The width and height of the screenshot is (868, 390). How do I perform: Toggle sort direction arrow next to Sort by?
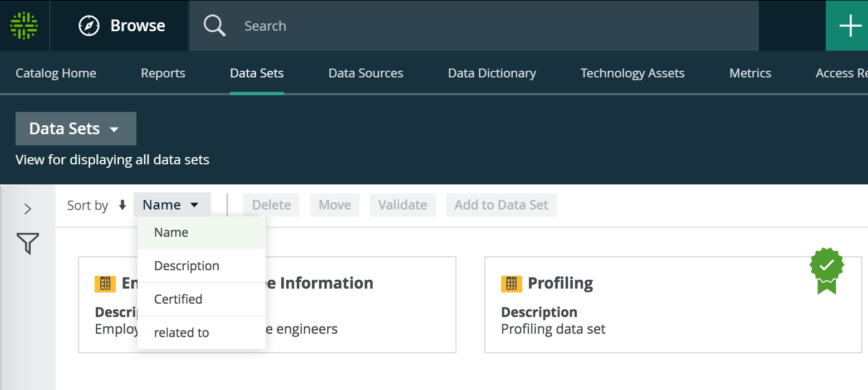[x=122, y=205]
